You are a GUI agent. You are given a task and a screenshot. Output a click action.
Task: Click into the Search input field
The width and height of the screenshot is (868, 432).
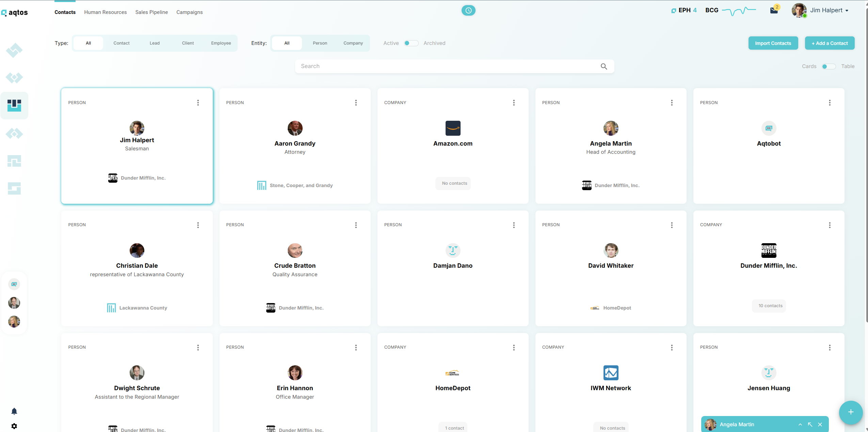tap(446, 66)
